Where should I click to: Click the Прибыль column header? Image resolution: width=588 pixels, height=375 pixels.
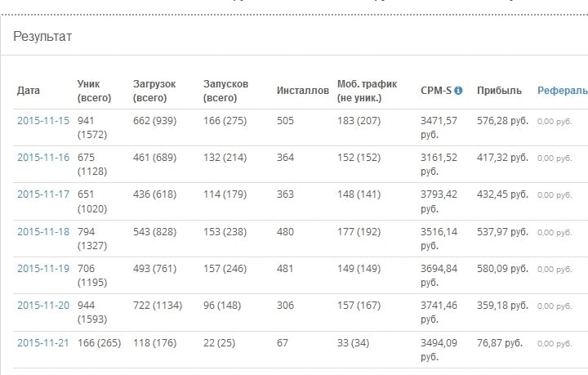(x=500, y=91)
